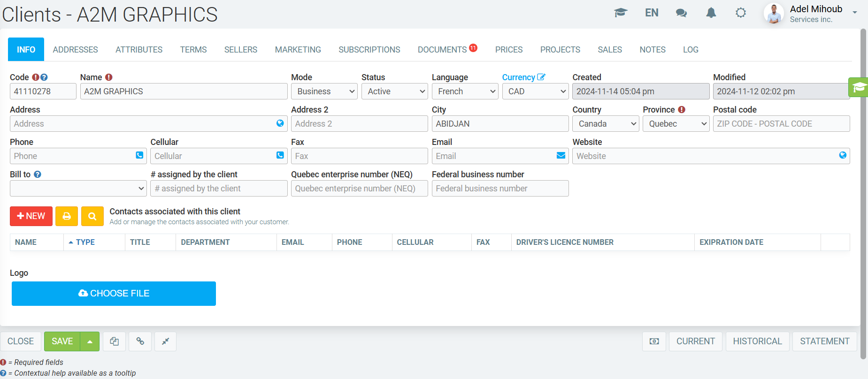Click into the Postal code field
This screenshot has width=868, height=379.
(x=781, y=124)
